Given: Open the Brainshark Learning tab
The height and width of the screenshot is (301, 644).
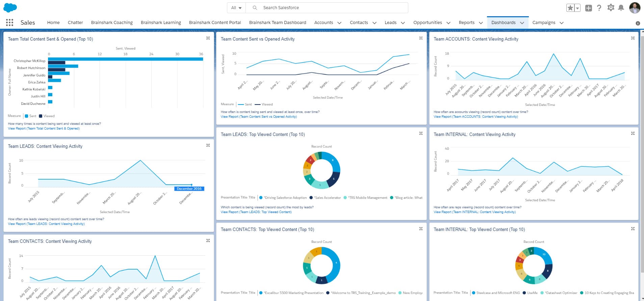Looking at the screenshot, I should (161, 22).
